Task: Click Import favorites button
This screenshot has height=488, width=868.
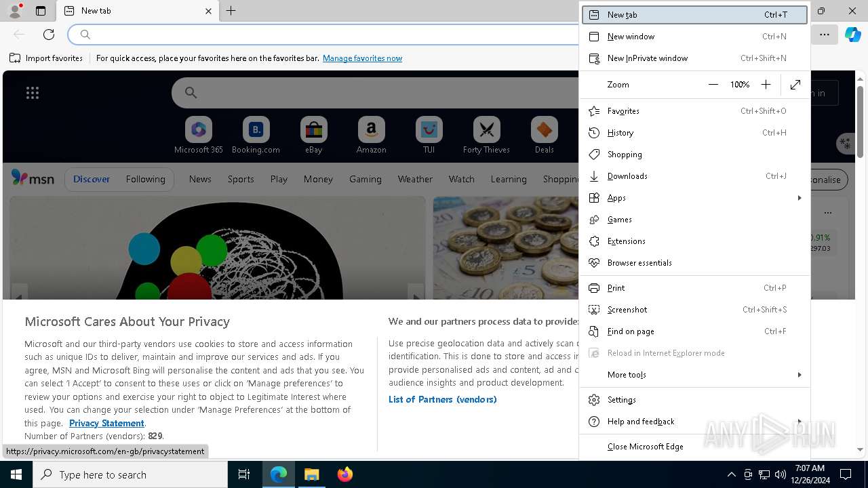Action: click(46, 58)
